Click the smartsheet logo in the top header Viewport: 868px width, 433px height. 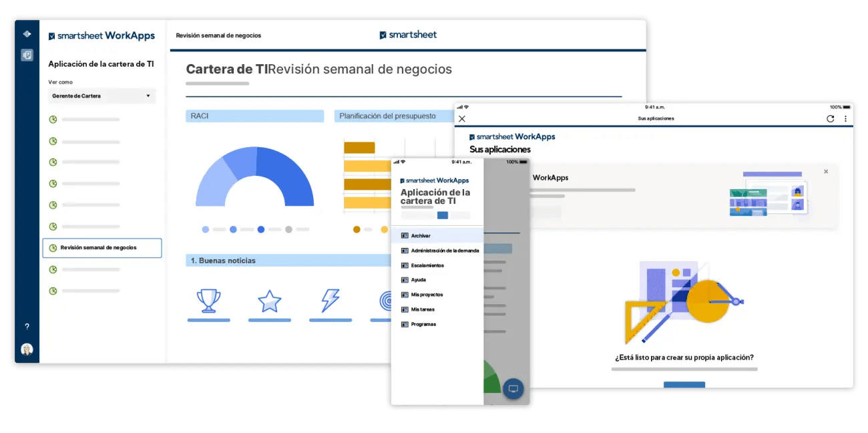pos(408,35)
